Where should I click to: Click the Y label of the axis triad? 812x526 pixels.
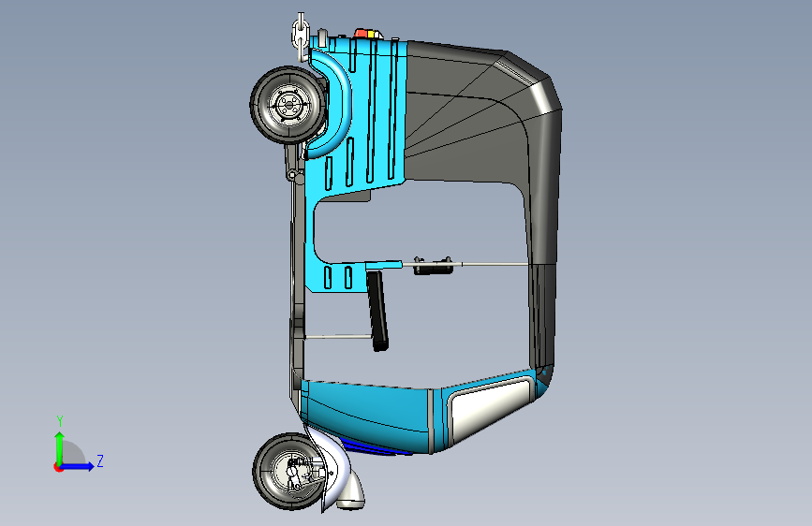(x=60, y=421)
